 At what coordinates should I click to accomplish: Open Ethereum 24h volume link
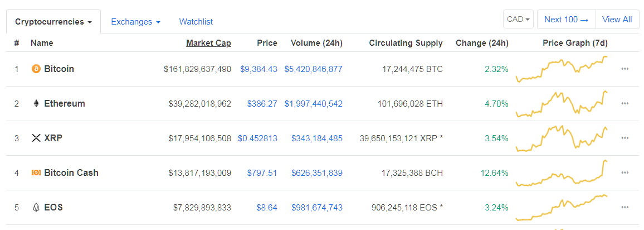pos(313,104)
